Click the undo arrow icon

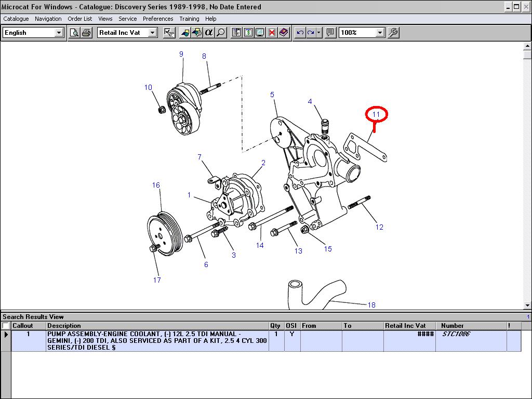[x=300, y=33]
